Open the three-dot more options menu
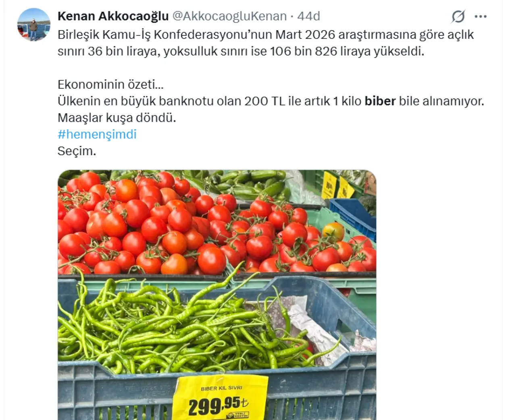 point(481,17)
